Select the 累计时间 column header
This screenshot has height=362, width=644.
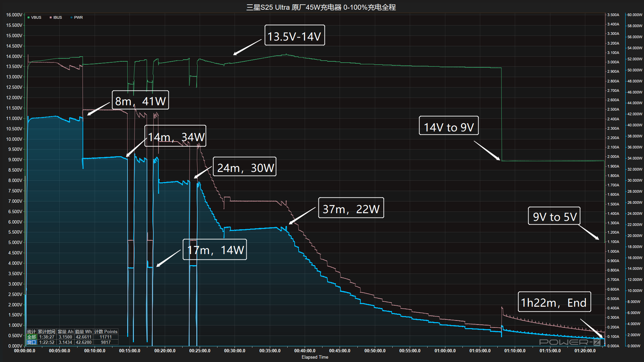[x=47, y=331]
